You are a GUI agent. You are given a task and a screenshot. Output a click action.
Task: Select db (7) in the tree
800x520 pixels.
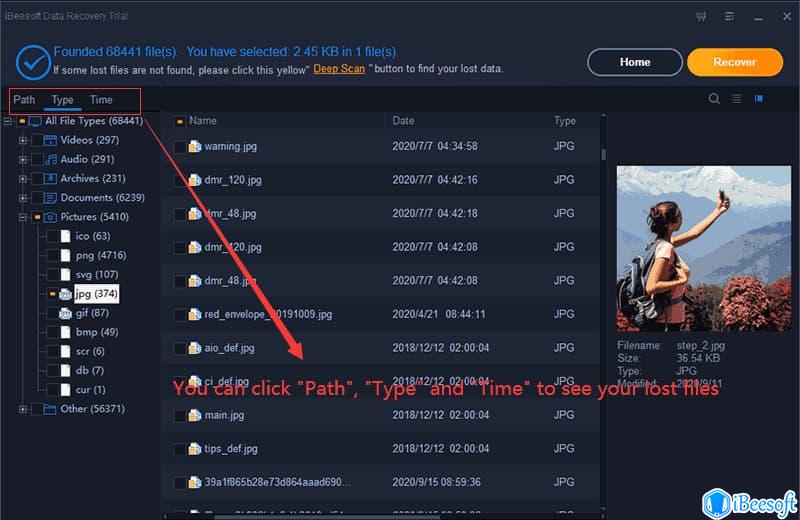[x=90, y=371]
